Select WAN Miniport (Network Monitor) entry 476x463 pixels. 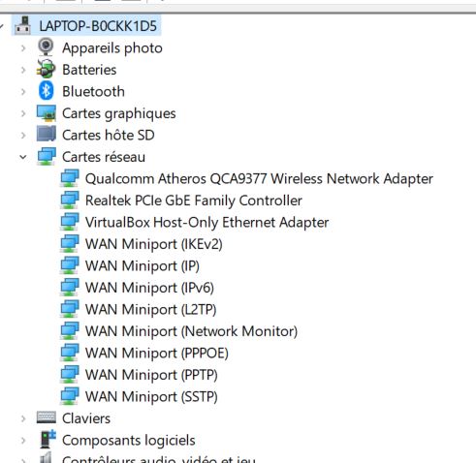click(x=191, y=331)
